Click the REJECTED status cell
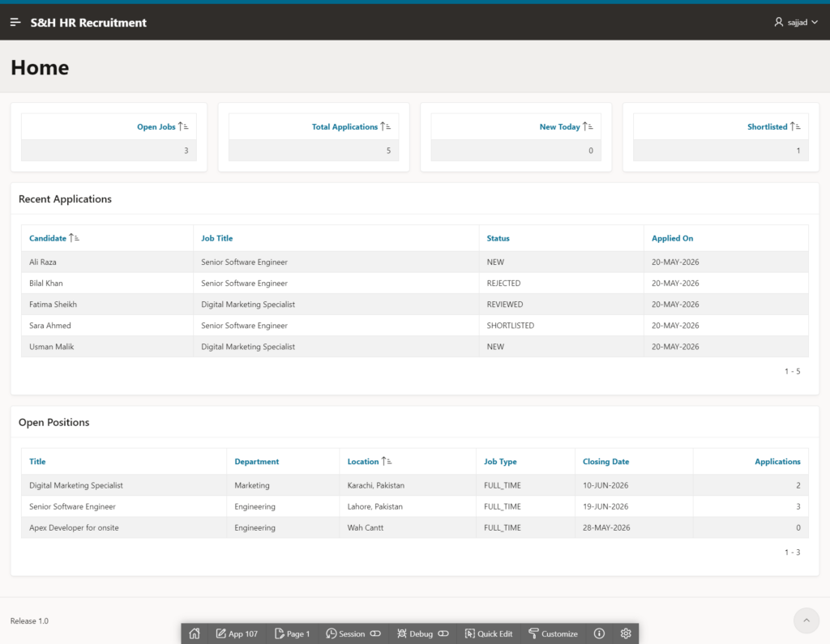Viewport: 830px width, 644px height. (562, 283)
